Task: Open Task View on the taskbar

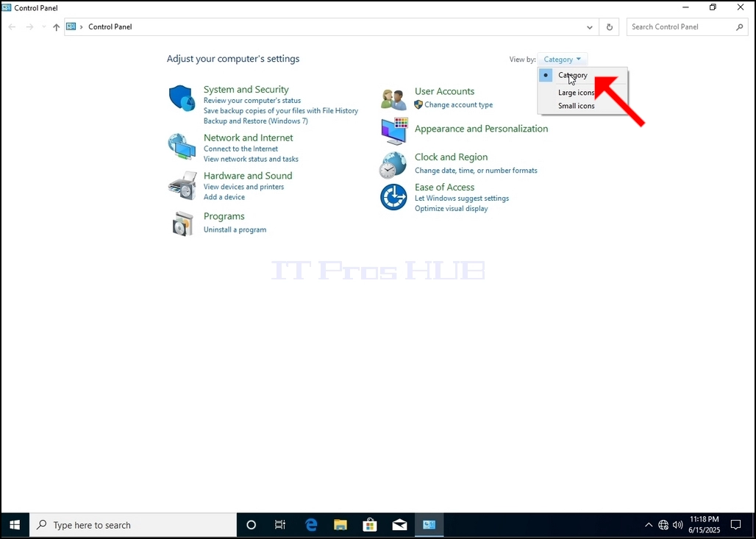Action: click(280, 525)
